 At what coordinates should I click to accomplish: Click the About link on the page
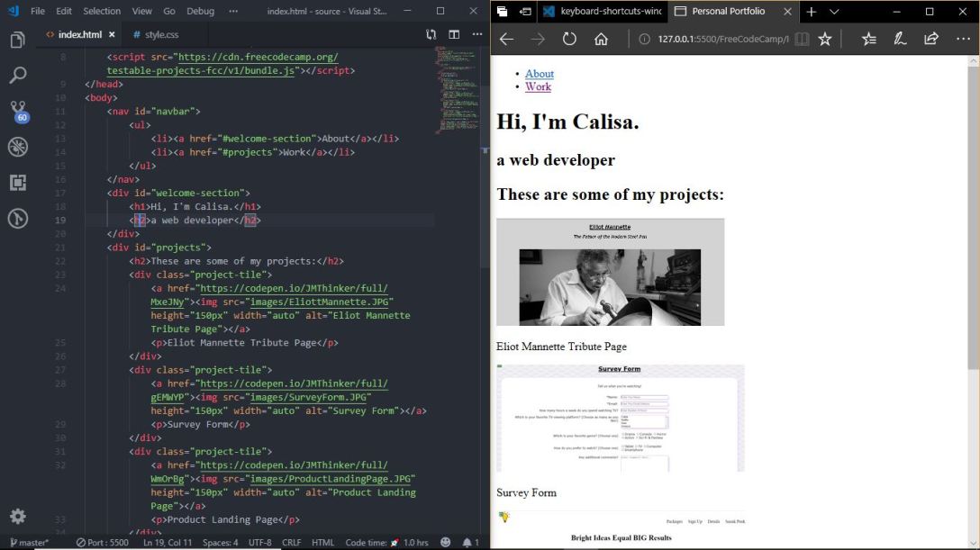(540, 74)
